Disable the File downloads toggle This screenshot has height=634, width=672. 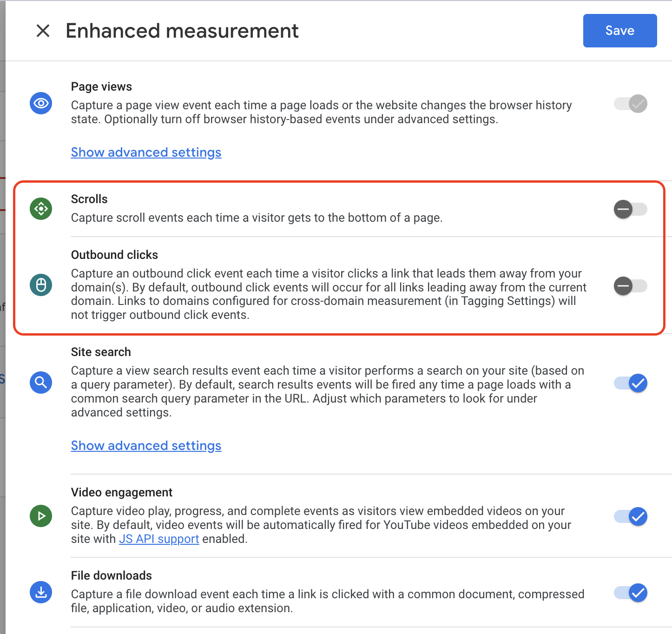pos(630,593)
